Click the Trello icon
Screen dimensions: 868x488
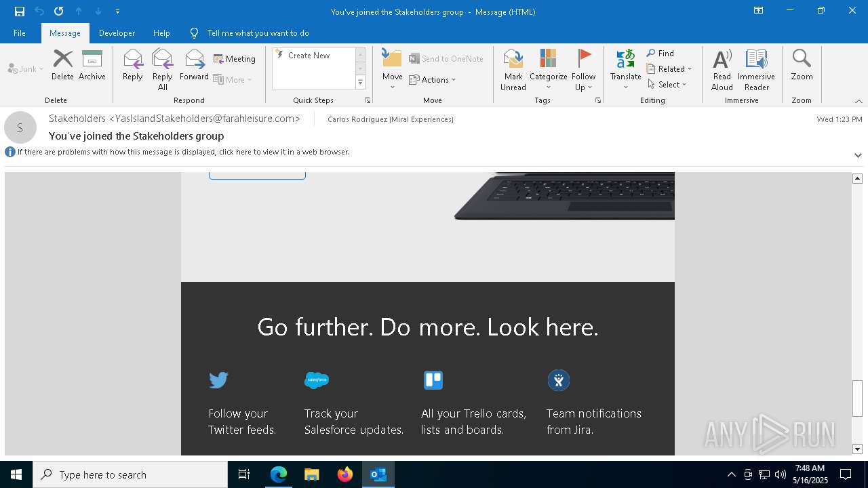pyautogui.click(x=433, y=380)
